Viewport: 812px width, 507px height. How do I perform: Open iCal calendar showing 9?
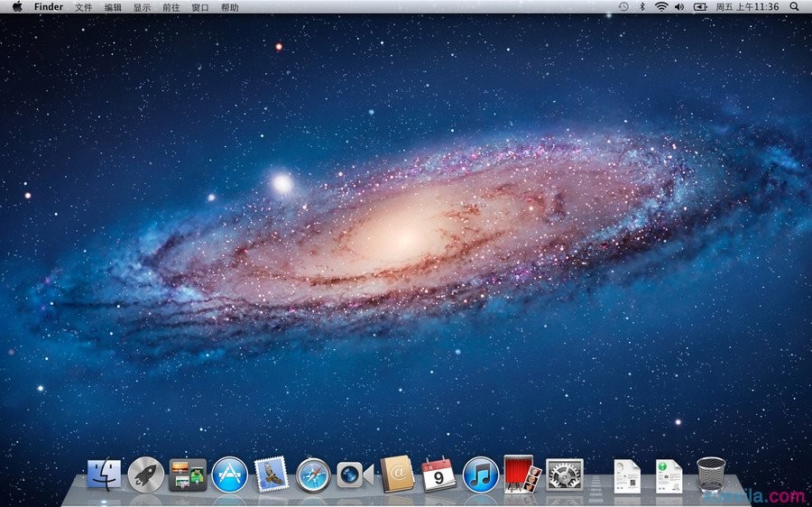coord(438,475)
